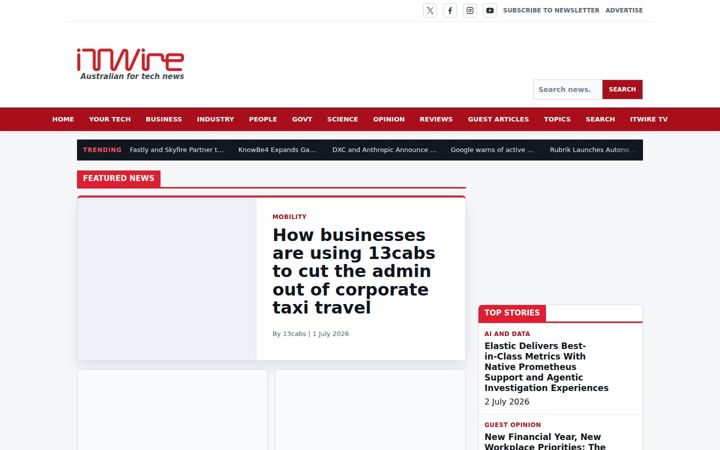Open the Facebook social icon
This screenshot has width=720, height=450.
[450, 11]
